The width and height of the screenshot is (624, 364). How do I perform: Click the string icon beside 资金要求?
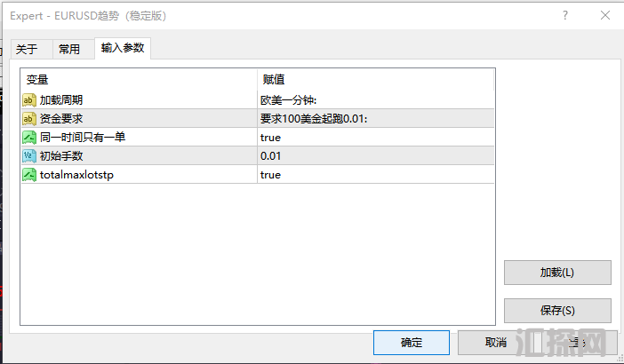click(x=29, y=118)
